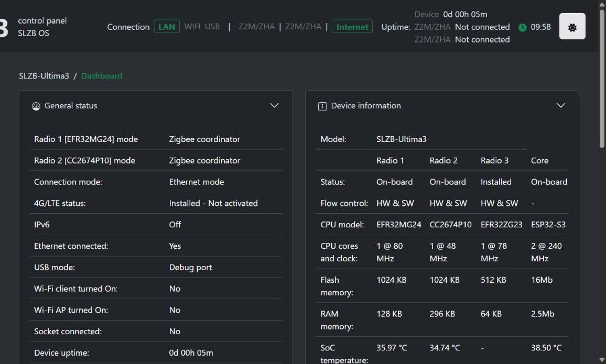Click the 16Mb flash memory cell
Image resolution: width=606 pixels, height=364 pixels.
(542, 280)
